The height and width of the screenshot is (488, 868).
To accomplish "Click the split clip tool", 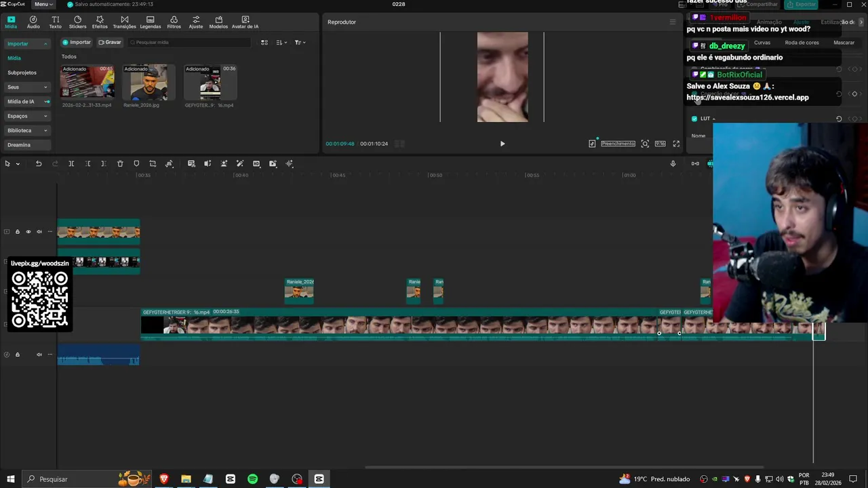I will 71,163.
